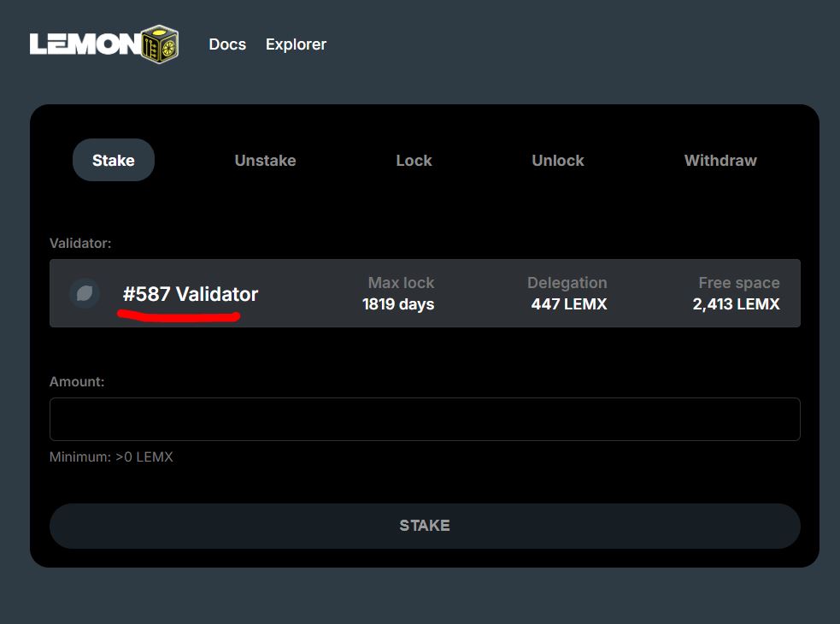Switch to the Withdraw tab
Screen dimensions: 840x624
pos(720,161)
